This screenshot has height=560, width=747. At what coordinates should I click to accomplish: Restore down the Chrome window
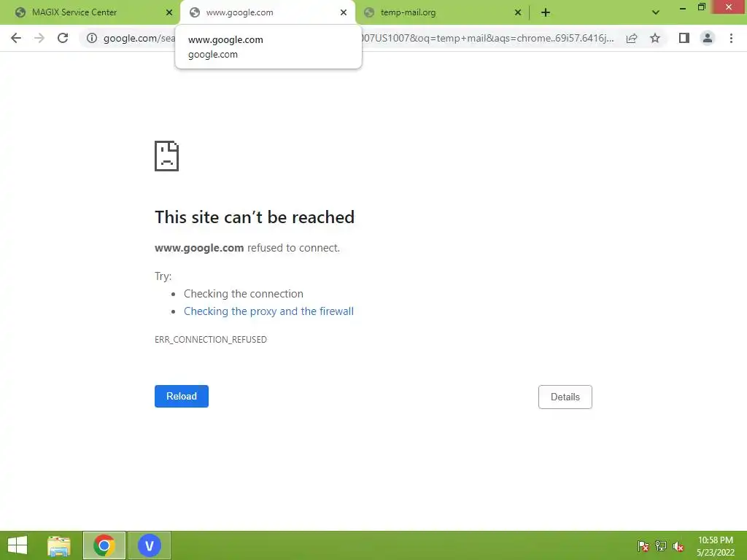click(x=702, y=7)
